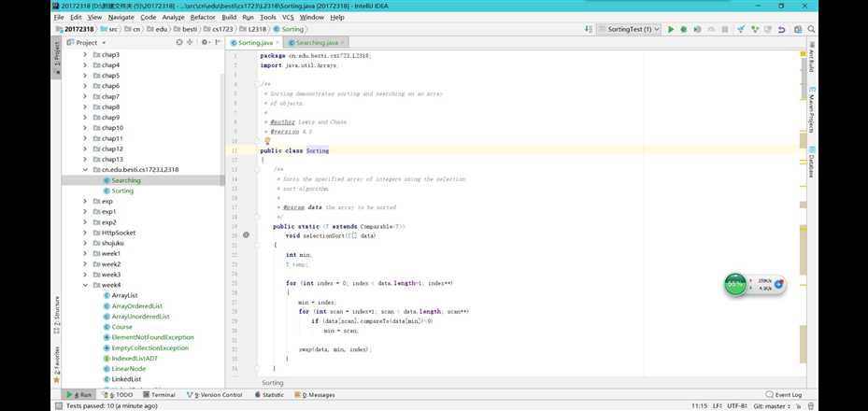The height and width of the screenshot is (411, 868).
Task: Open the VCS menu
Action: click(x=287, y=17)
